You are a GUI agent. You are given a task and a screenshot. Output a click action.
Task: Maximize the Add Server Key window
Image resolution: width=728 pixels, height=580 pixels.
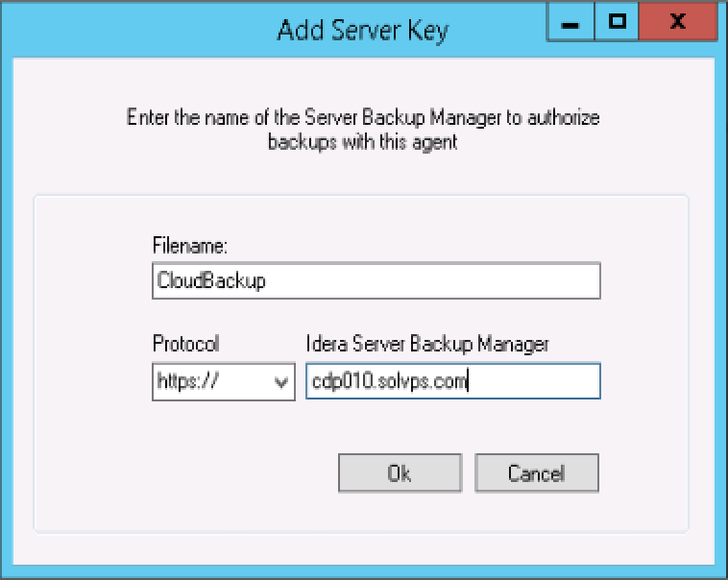coord(618,21)
